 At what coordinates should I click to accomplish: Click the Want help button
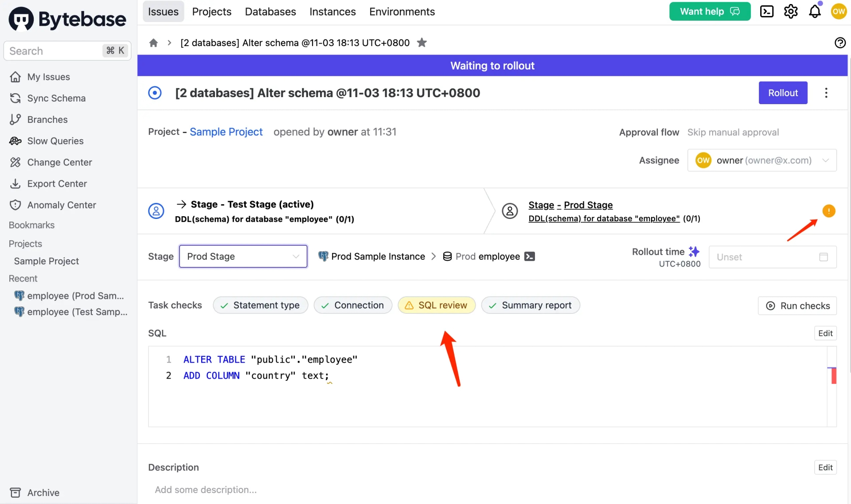pyautogui.click(x=710, y=12)
